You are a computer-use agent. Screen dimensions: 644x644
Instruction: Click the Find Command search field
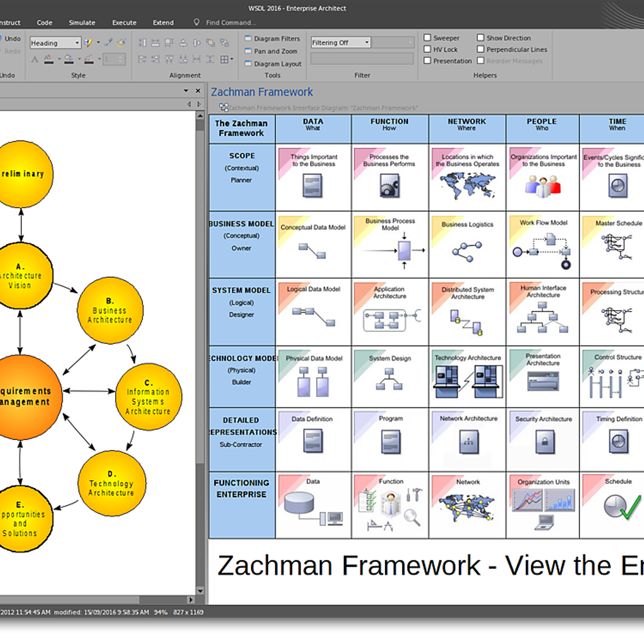[231, 23]
